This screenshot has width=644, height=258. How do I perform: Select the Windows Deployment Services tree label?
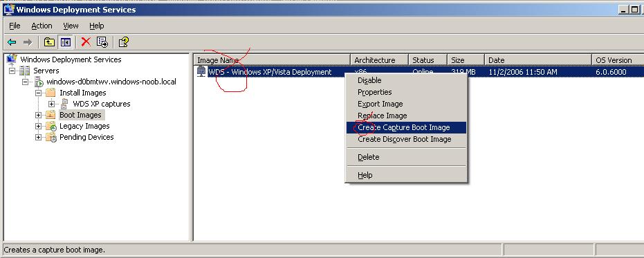point(71,59)
